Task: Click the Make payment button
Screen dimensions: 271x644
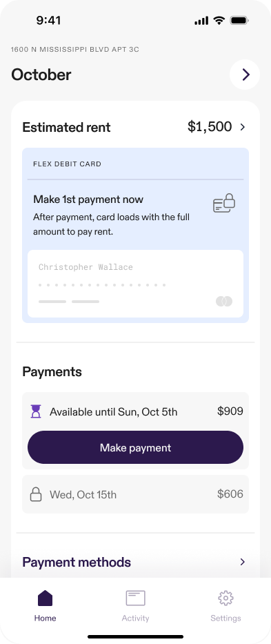Action: pos(135,447)
